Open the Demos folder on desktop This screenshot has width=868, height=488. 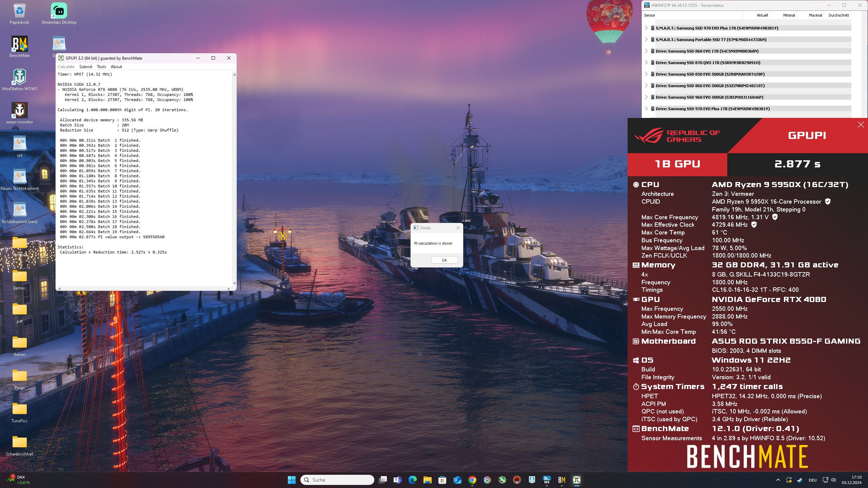19,279
